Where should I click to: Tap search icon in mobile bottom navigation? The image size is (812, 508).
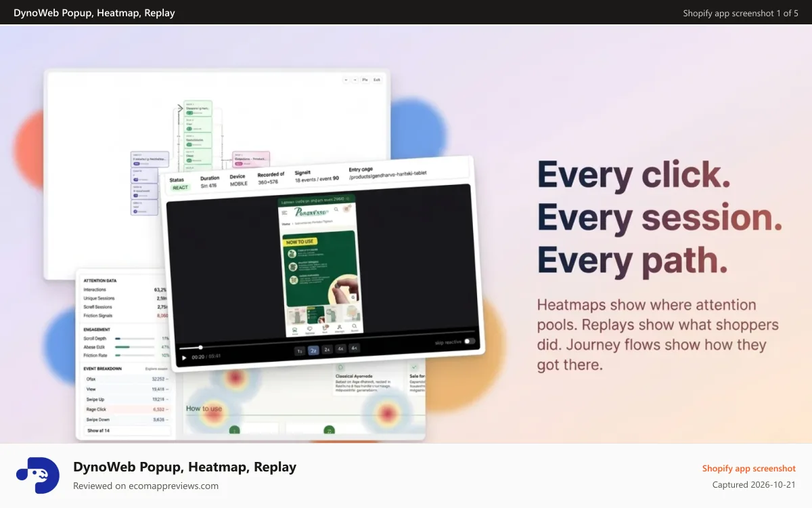tap(355, 326)
